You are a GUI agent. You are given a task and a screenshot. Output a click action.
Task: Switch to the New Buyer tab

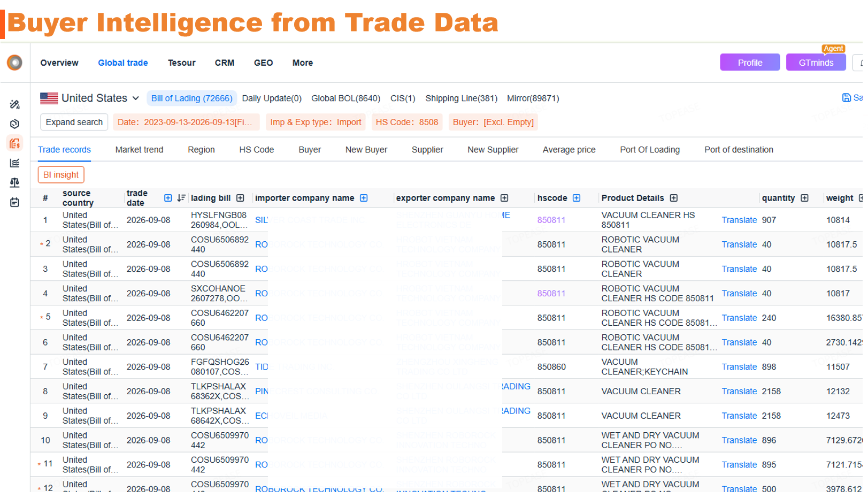click(x=366, y=150)
